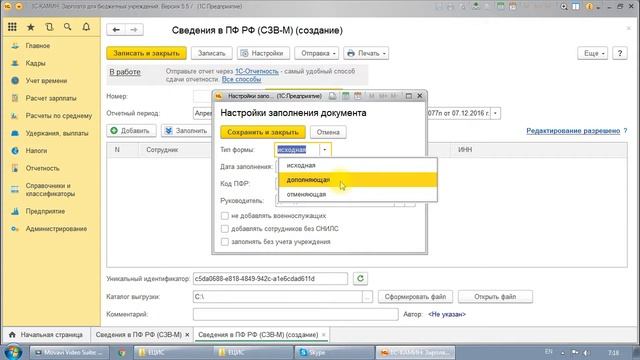The width and height of the screenshot is (640, 360).
Task: Click Заполнить button
Action: [187, 131]
